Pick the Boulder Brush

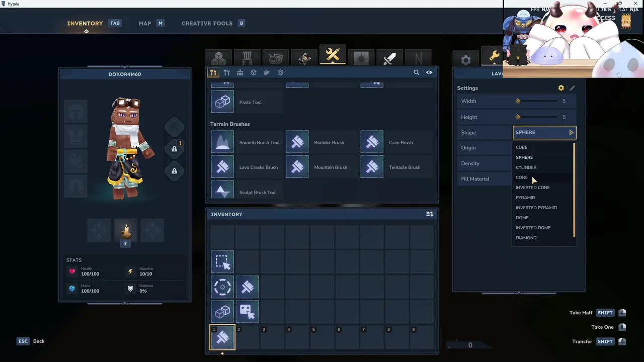[321, 142]
